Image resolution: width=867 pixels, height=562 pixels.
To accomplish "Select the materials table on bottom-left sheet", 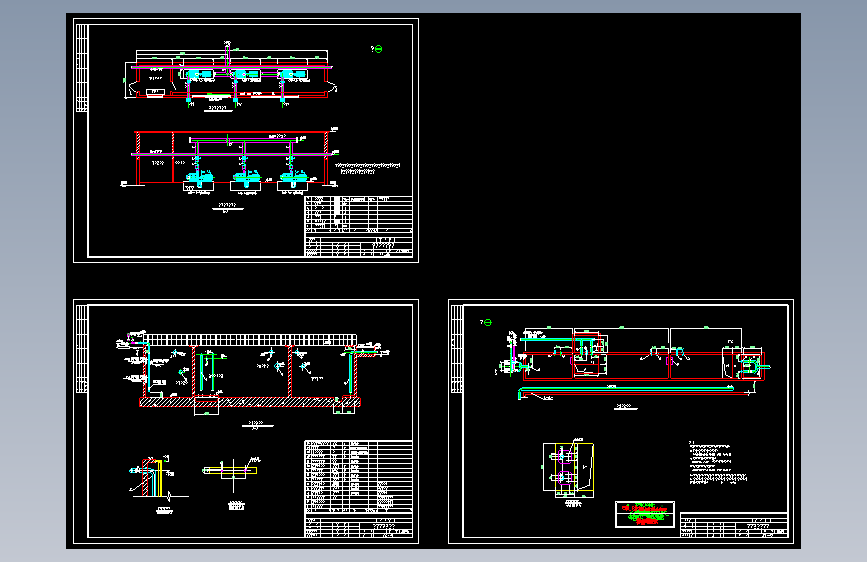I will pyautogui.click(x=358, y=476).
